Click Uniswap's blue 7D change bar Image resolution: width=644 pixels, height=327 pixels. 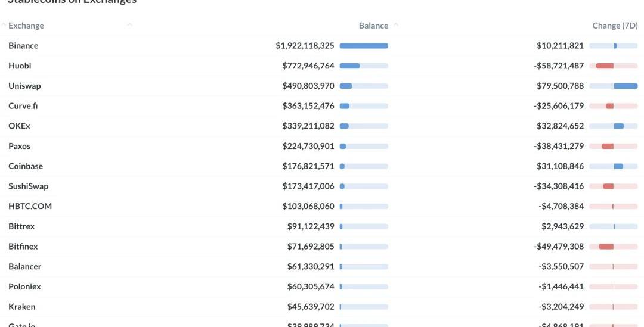[x=626, y=86]
